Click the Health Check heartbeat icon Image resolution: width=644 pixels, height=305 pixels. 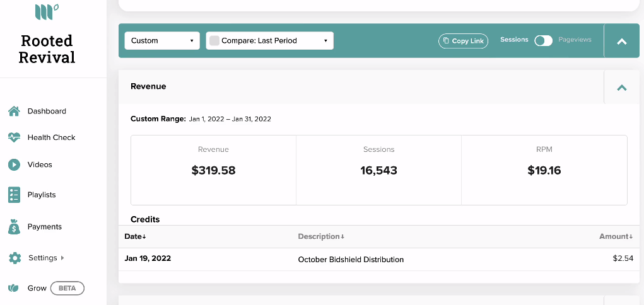[14, 137]
